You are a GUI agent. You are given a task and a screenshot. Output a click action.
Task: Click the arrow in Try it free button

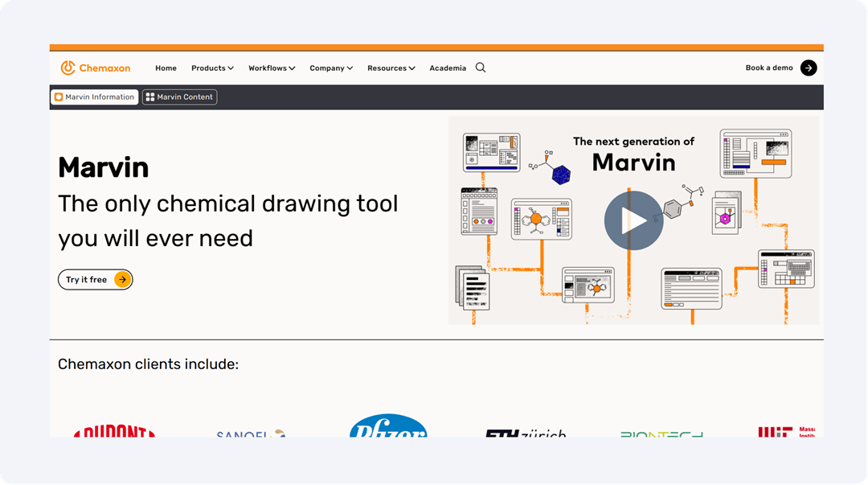pyautogui.click(x=122, y=279)
